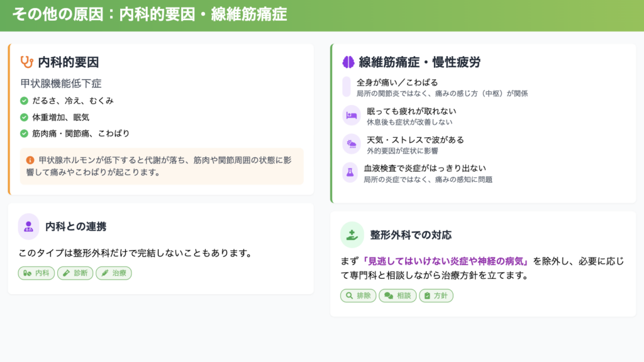Click the 排除 tag with magnifier icon
This screenshot has height=362, width=644.
[x=358, y=296]
